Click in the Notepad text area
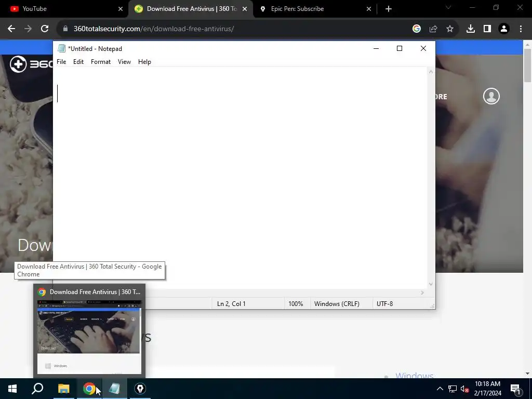Viewport: 532px width, 399px height. [x=240, y=178]
